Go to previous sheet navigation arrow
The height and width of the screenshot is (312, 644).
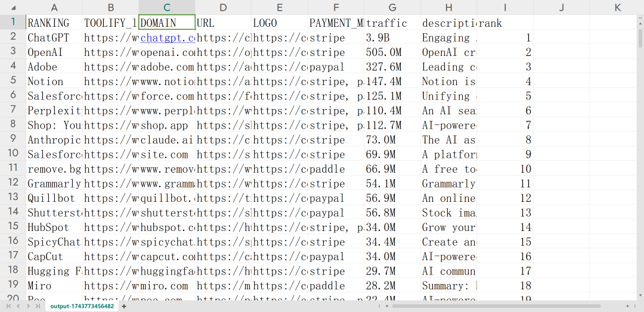(x=18, y=306)
